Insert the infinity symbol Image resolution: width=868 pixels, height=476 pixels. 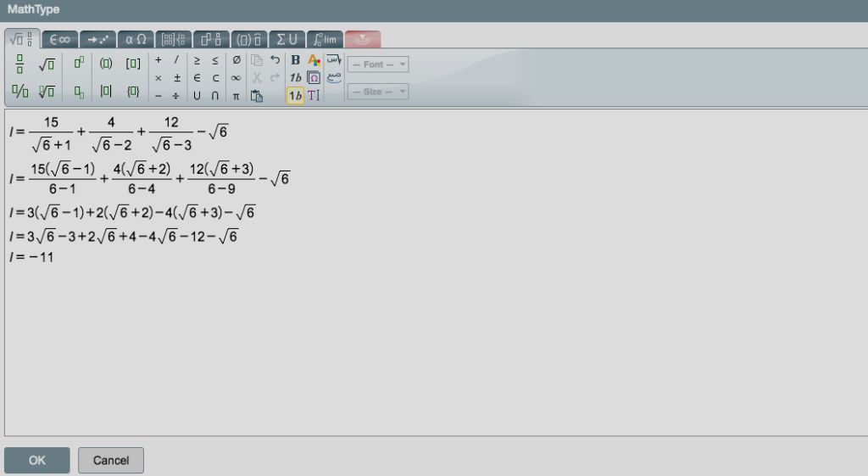[x=236, y=78]
